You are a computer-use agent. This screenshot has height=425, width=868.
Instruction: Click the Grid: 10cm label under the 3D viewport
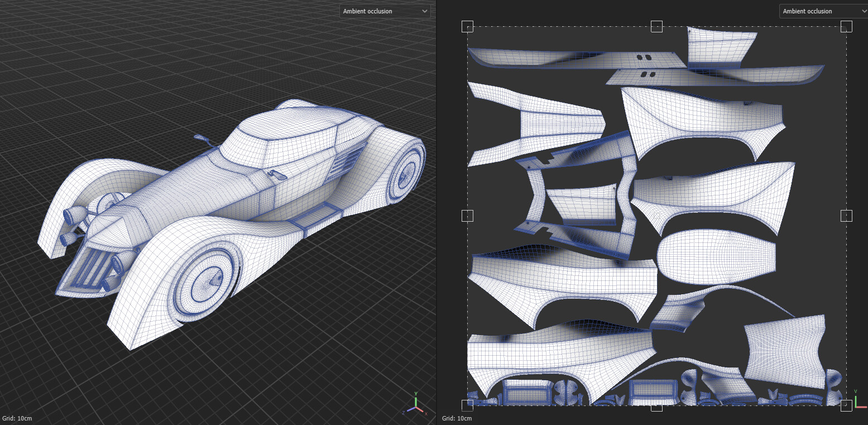17,418
